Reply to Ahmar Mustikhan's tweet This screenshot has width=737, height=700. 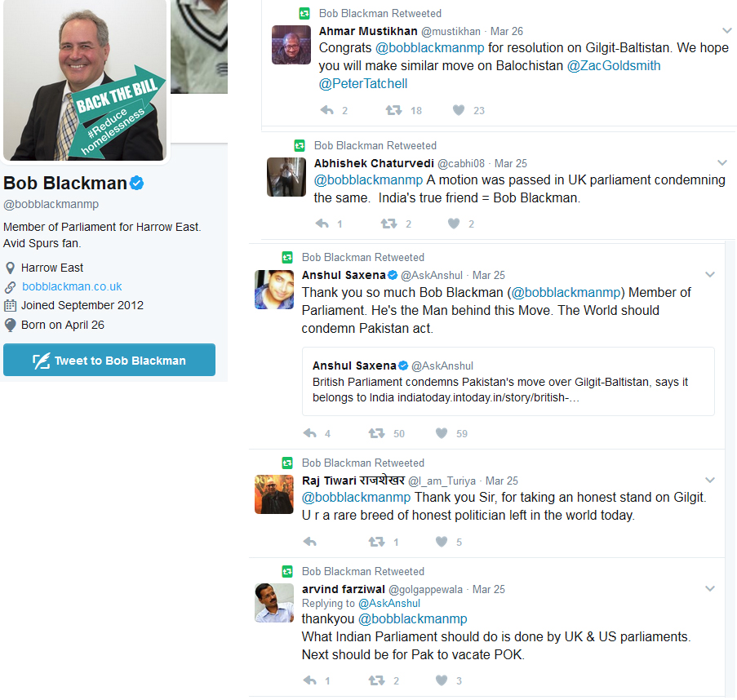tap(327, 110)
